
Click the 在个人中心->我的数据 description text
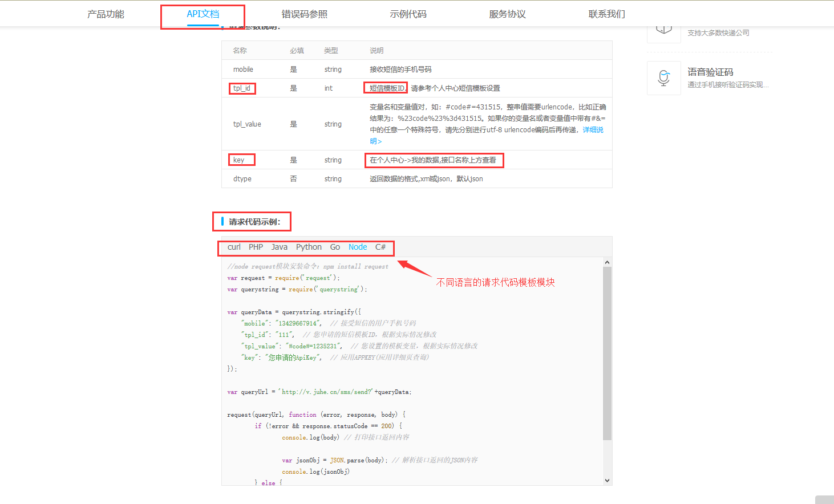pos(433,160)
